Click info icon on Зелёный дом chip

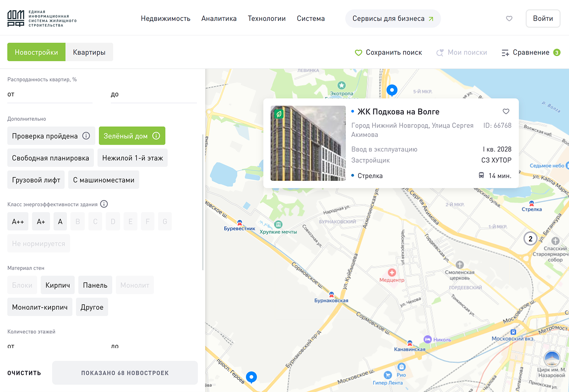click(x=156, y=136)
